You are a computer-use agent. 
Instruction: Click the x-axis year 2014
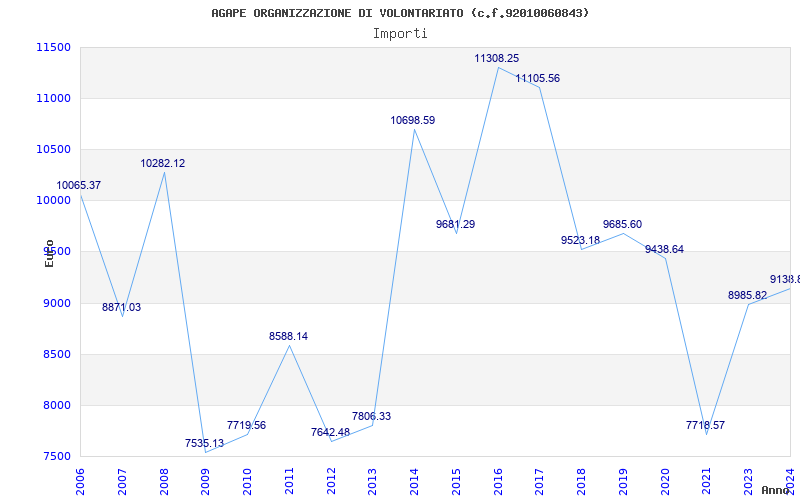click(x=414, y=482)
